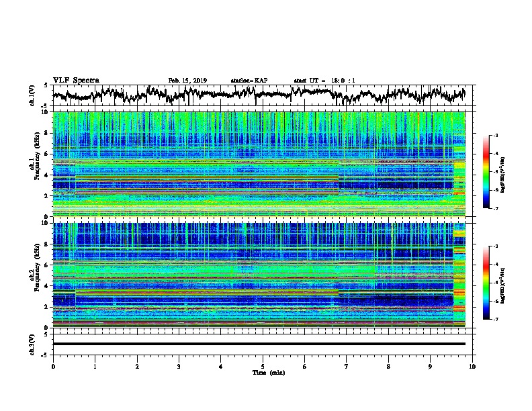Click the 'ch.3(V)' axis label
This screenshot has height=411, width=532.
point(32,345)
